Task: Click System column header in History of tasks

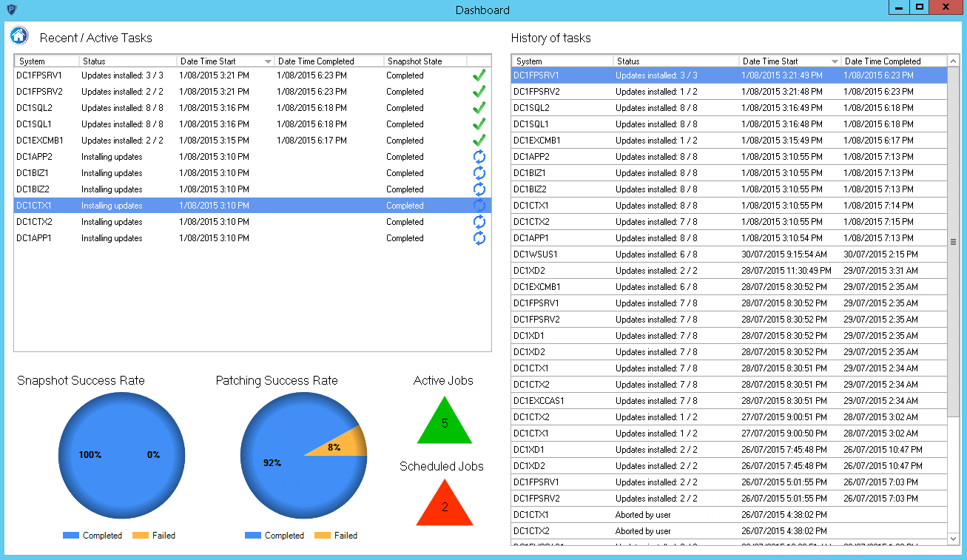Action: [562, 61]
